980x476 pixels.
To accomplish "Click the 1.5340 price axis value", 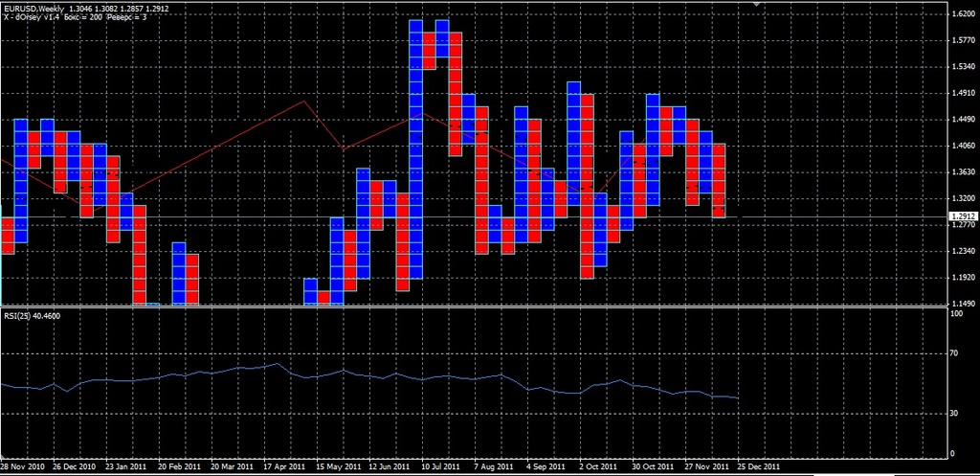I will click(963, 67).
